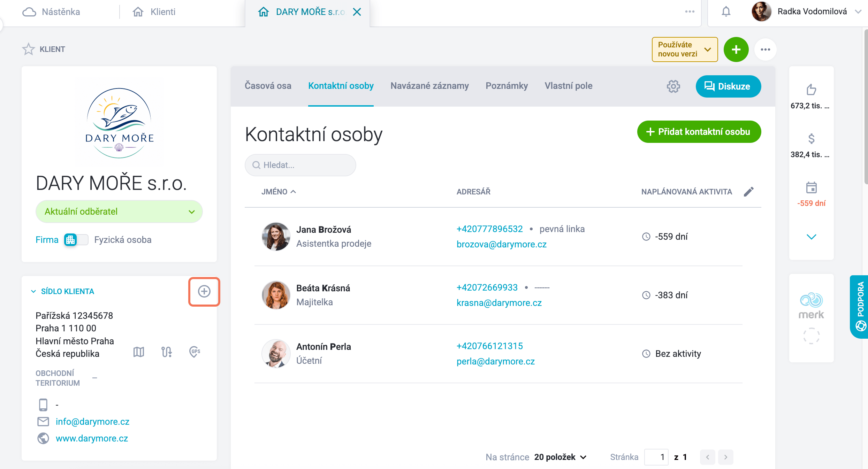This screenshot has width=868, height=469.
Task: Sort by the Jméno column
Action: (279, 192)
